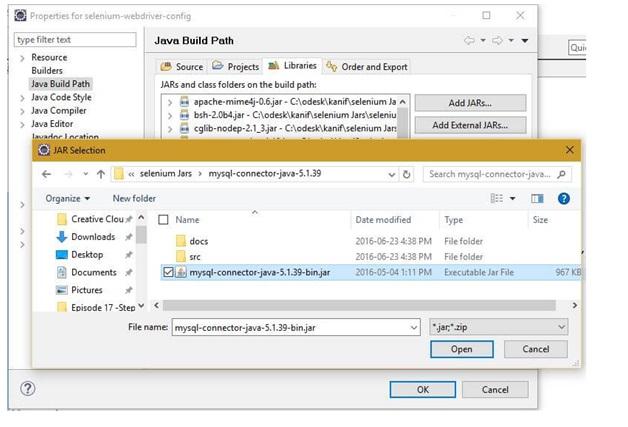Click Add JARs... button
The height and width of the screenshot is (427, 628).
tap(470, 103)
